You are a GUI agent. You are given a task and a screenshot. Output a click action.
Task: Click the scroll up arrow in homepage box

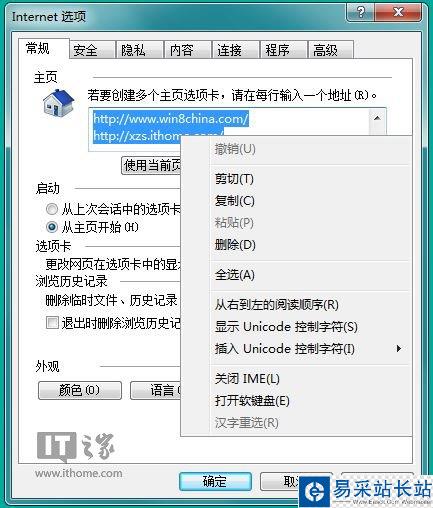click(x=377, y=118)
